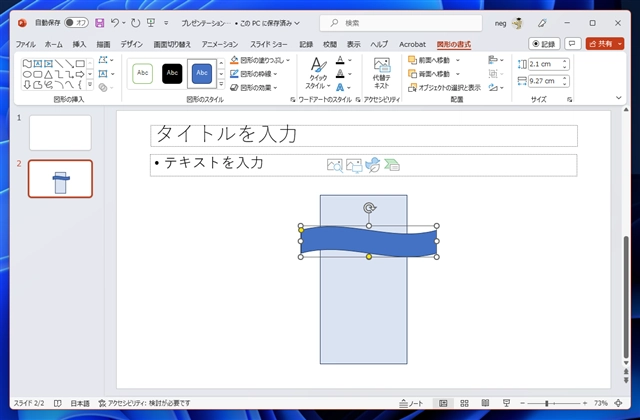The image size is (640, 420).
Task: Open the alt text (代替テキスト) pane
Action: click(382, 73)
